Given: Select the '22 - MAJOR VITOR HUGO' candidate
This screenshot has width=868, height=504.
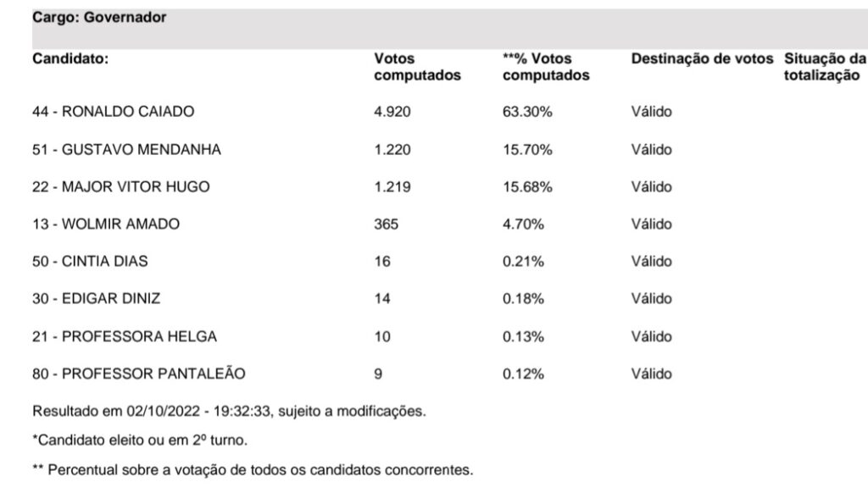Looking at the screenshot, I should [120, 187].
